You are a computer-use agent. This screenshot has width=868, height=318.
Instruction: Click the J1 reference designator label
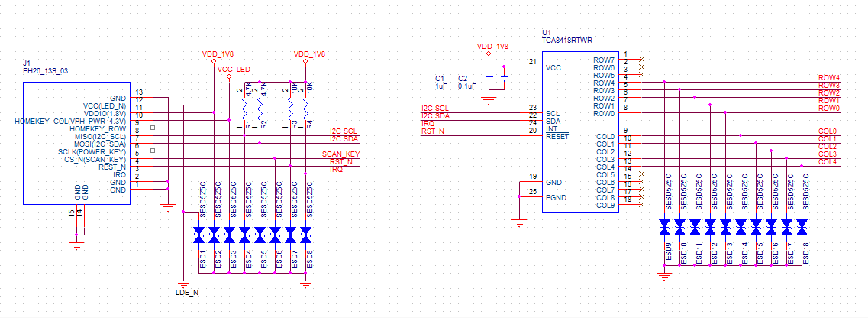26,63
